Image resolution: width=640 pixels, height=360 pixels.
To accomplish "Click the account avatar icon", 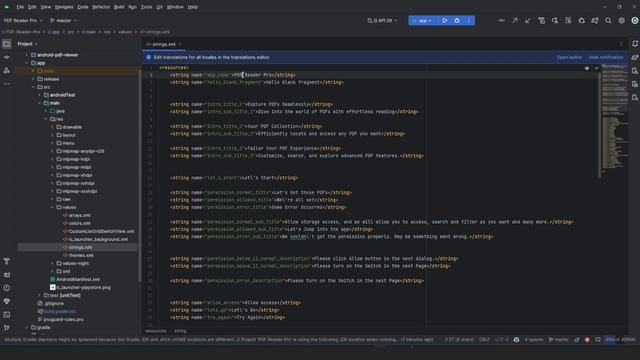I will 635,20.
